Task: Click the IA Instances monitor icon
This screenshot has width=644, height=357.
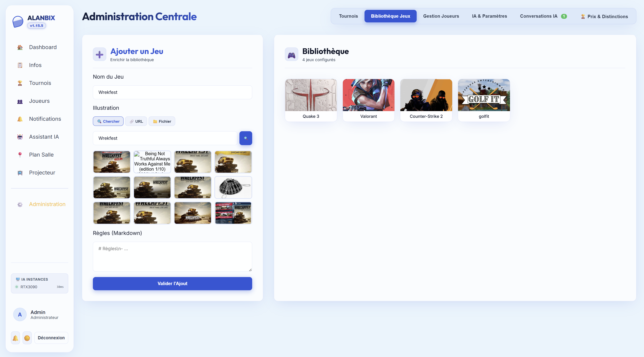Action: point(18,280)
